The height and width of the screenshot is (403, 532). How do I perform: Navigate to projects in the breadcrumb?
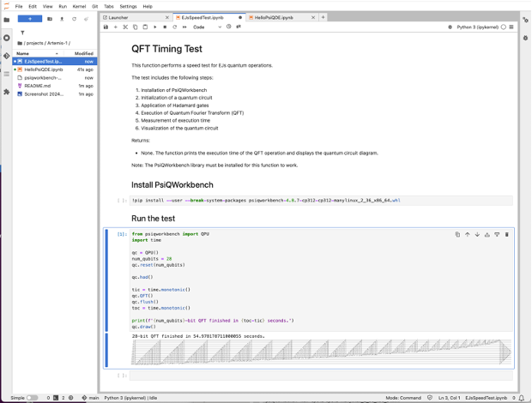pyautogui.click(x=34, y=43)
